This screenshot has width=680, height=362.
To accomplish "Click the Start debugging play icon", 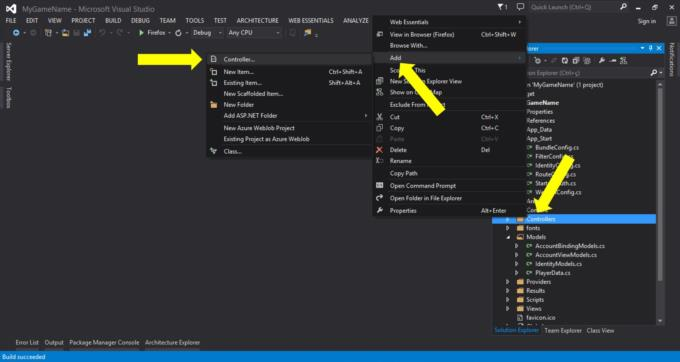I will 141,33.
